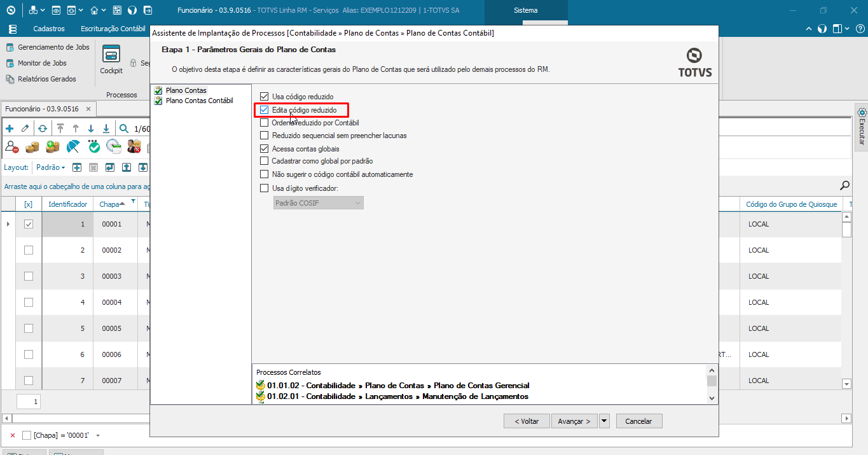The width and height of the screenshot is (868, 455).
Task: Click the Cancelar button
Action: point(638,421)
